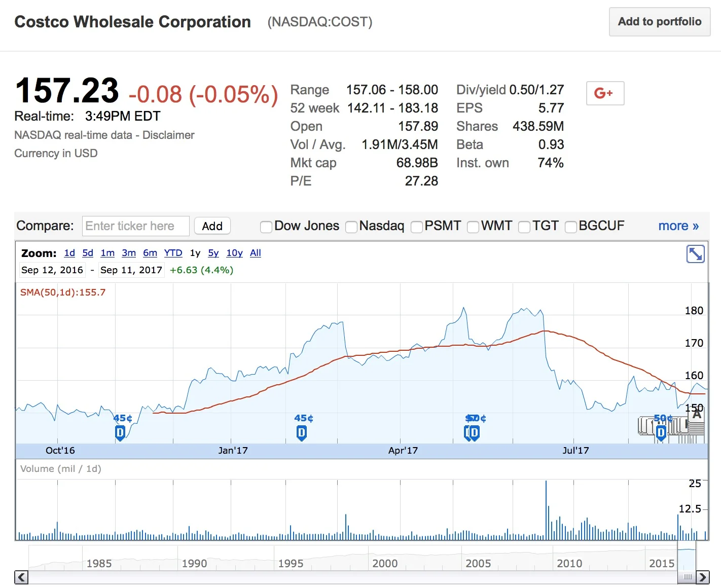
Task: Click the Costco Wholesale Corporation title
Action: pyautogui.click(x=133, y=22)
